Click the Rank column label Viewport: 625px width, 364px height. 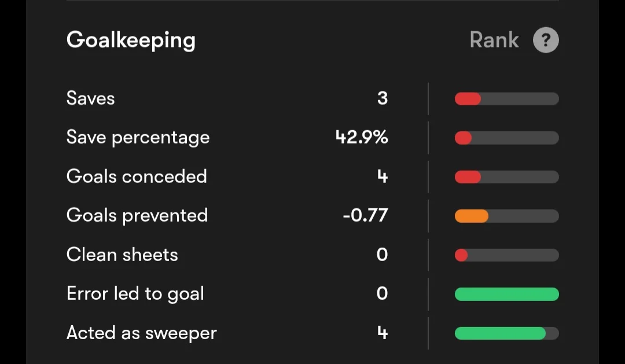[x=494, y=40]
